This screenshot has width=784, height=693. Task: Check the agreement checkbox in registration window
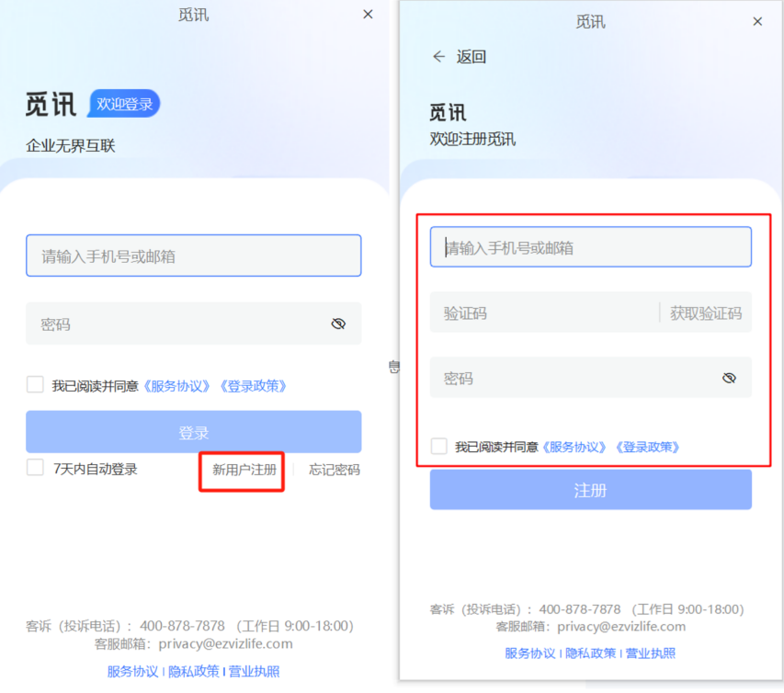coord(438,446)
